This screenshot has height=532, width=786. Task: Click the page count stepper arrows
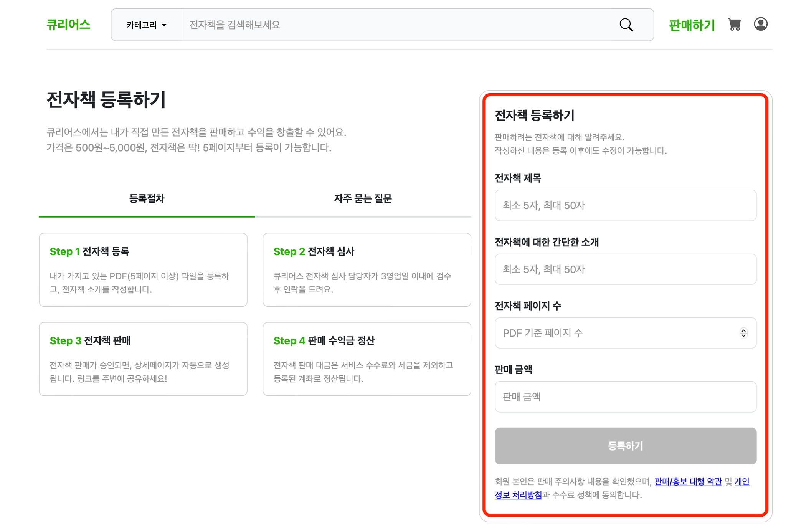click(x=743, y=333)
